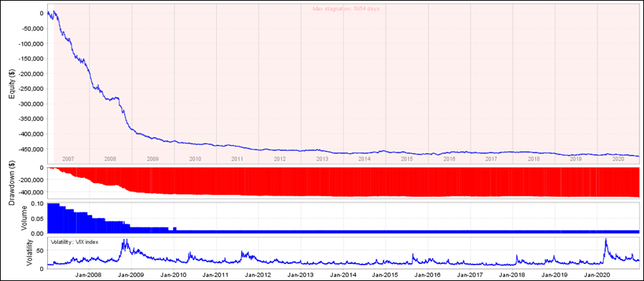Click the -450,000 equity axis tick label
644x281 pixels.
(29, 149)
